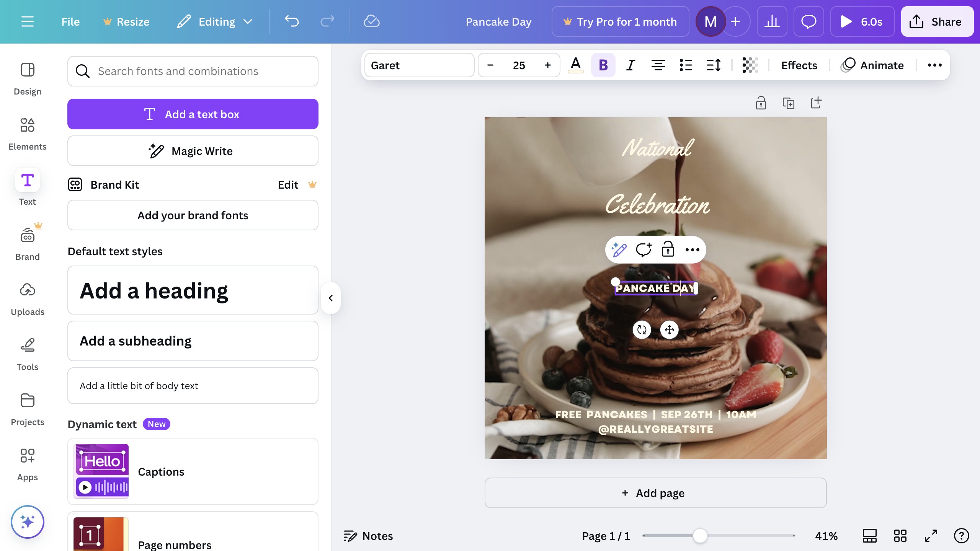980x551 pixels.
Task: Open comments speech bubble icon
Action: tap(808, 22)
